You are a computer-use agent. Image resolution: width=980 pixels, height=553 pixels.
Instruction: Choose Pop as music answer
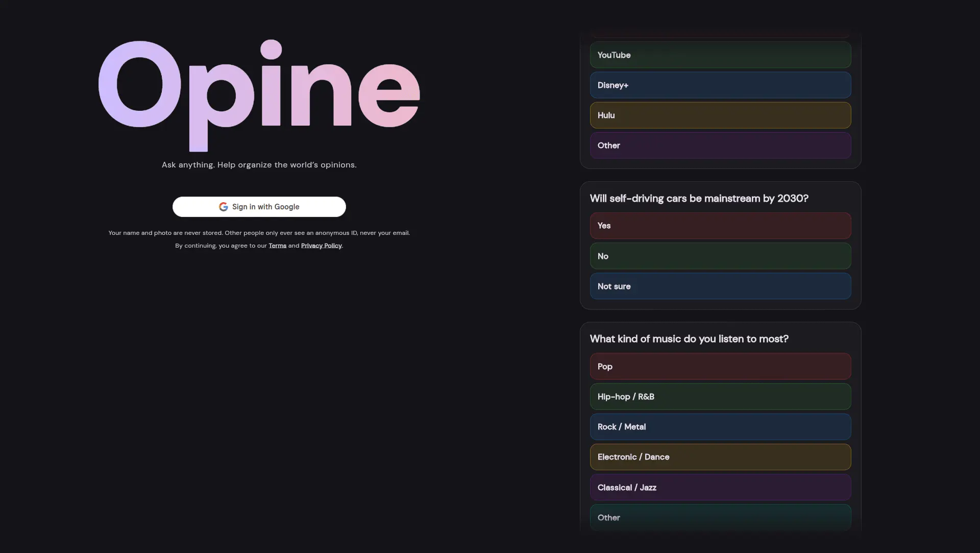pos(720,366)
